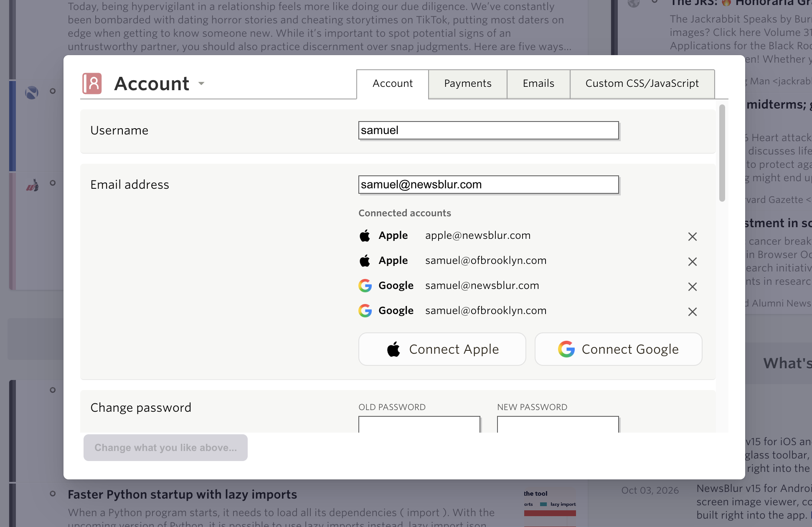
Task: Switch to the Payments tab
Action: 468,84
